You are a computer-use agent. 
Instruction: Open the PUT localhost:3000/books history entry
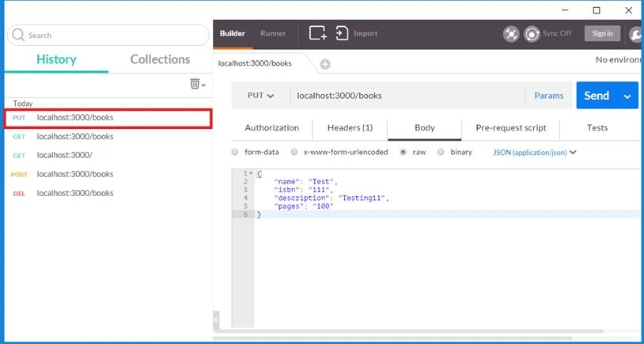pos(108,118)
